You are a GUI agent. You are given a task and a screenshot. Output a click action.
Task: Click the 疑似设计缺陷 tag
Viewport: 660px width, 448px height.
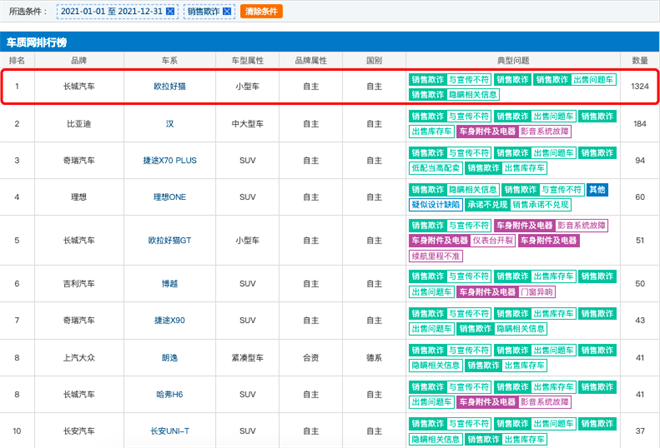[x=436, y=205]
